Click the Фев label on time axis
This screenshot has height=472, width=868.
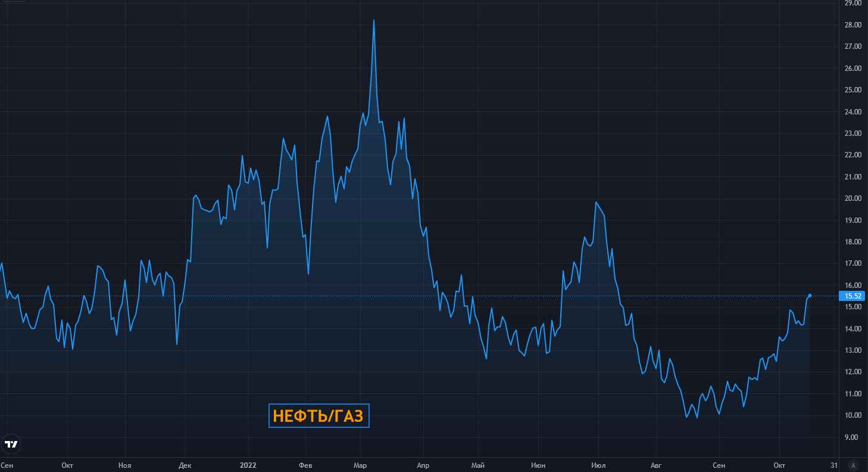pos(305,465)
